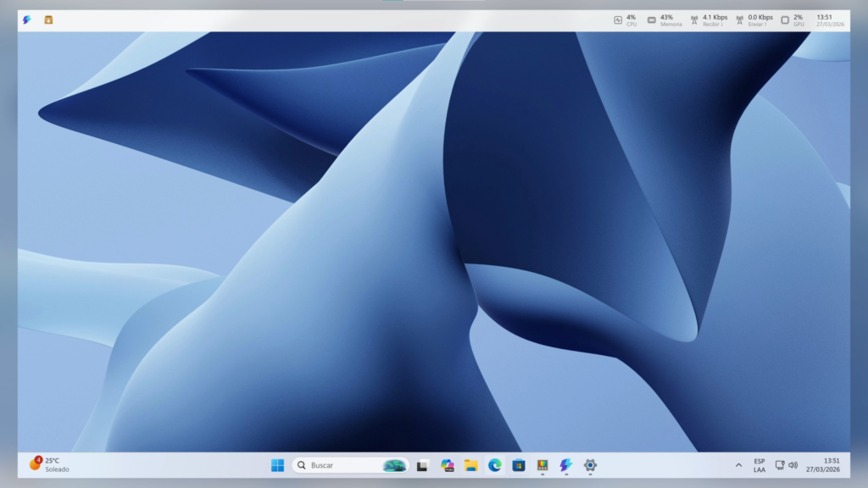The width and height of the screenshot is (868, 488).
Task: Click inside the Buscar search field
Action: tap(339, 464)
